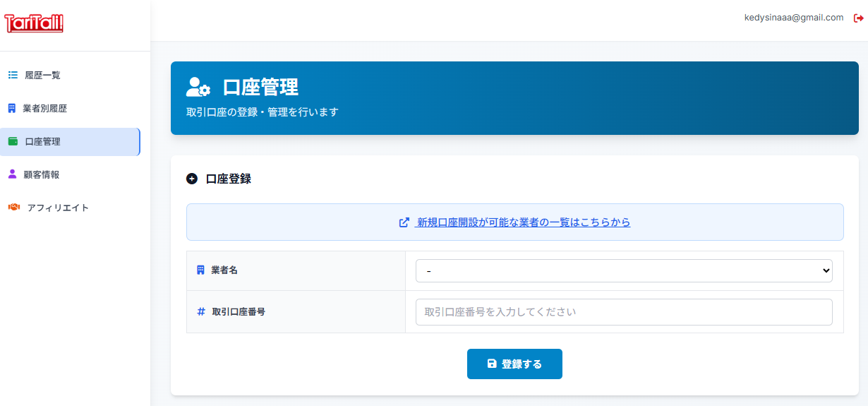Navigate to 業者別履歴 in the sidebar

(x=45, y=108)
